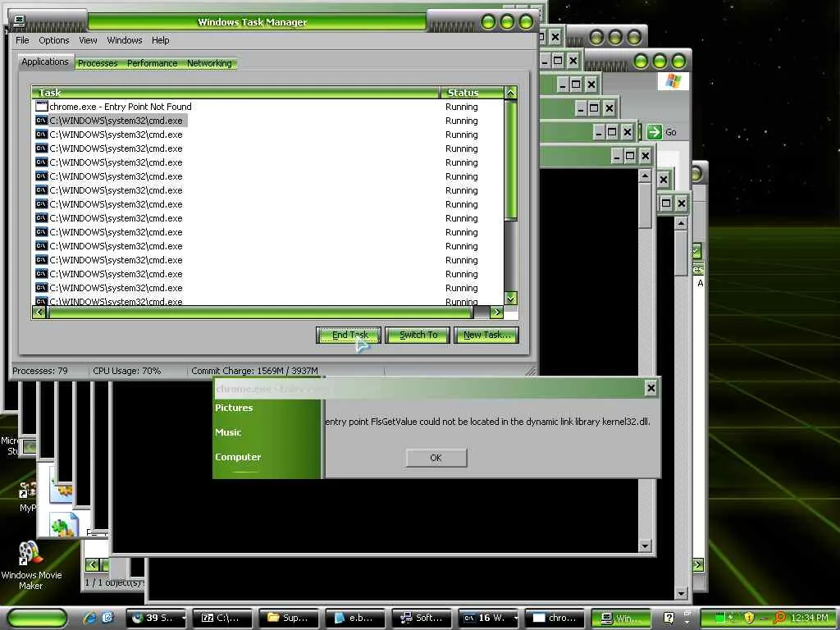
Task: Sort tasks by the Status column header
Action: coord(472,93)
